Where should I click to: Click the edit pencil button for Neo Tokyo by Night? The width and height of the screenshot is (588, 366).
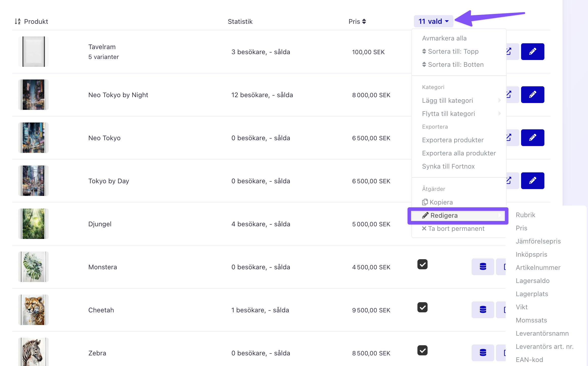tap(532, 95)
